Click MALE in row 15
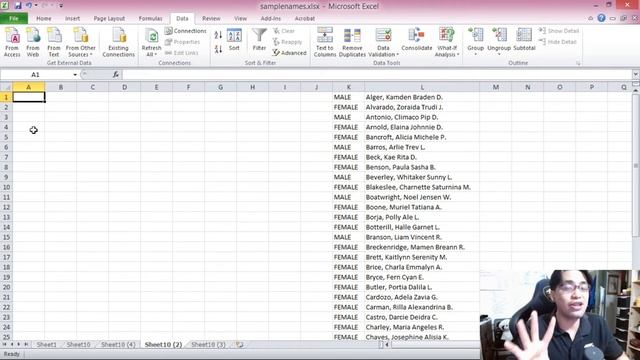 (349, 237)
